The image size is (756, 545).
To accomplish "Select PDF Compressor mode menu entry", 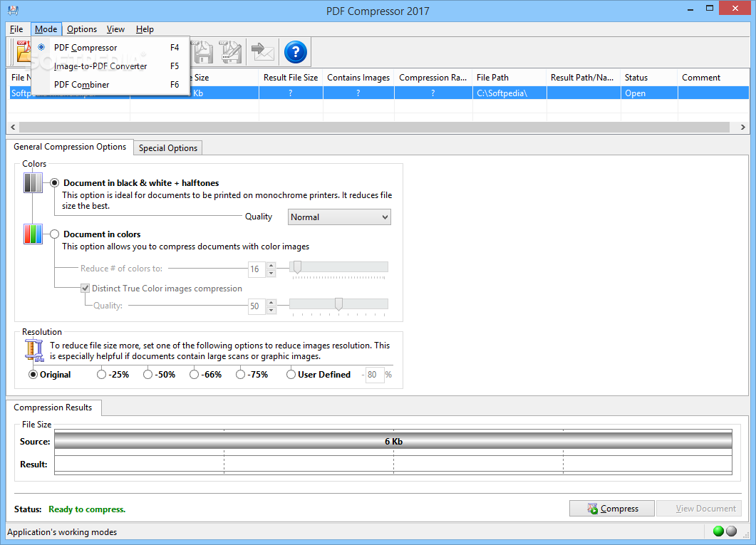I will pyautogui.click(x=110, y=47).
